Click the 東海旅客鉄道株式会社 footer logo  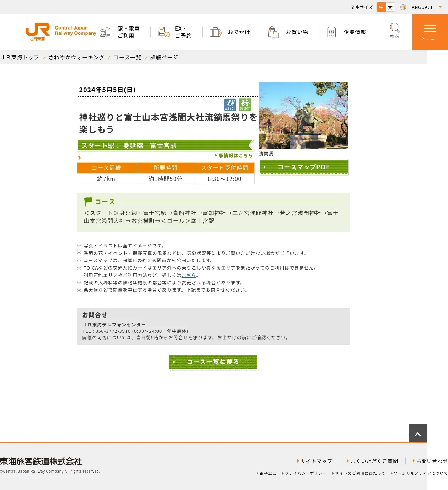pyautogui.click(x=41, y=461)
